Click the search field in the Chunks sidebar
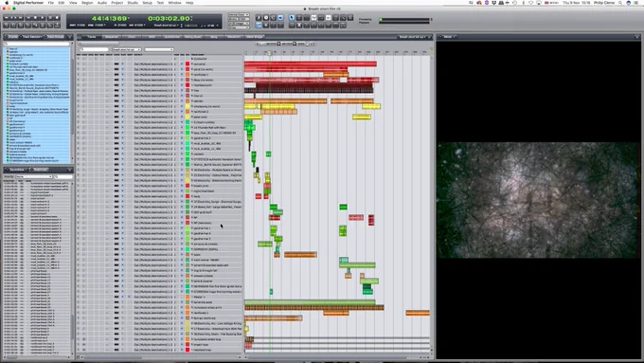Viewport: 644px width, 363px height. pos(37,44)
